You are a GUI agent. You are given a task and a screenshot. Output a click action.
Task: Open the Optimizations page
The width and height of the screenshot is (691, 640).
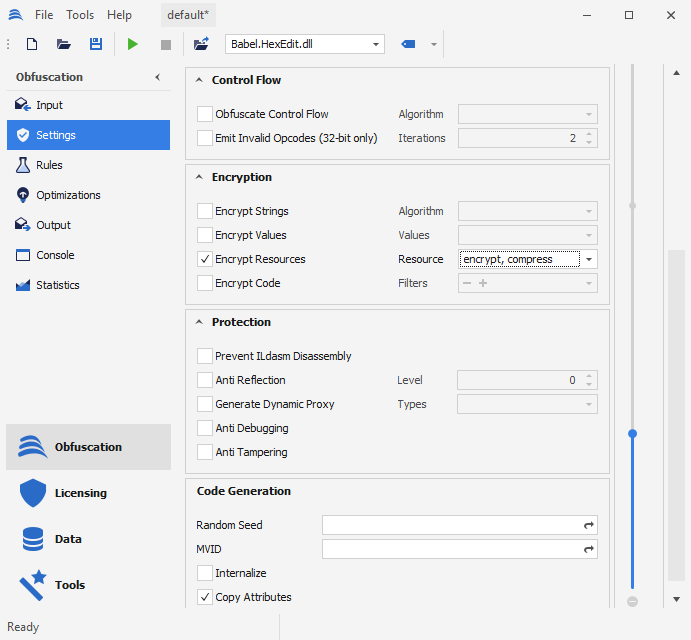68,195
